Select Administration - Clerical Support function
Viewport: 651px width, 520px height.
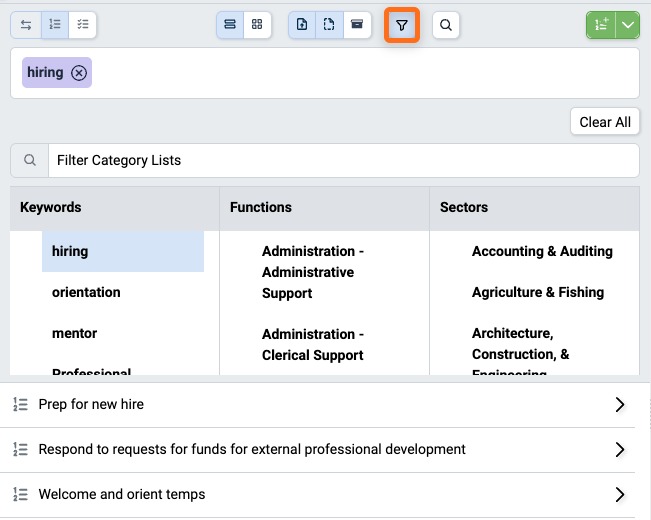313,345
